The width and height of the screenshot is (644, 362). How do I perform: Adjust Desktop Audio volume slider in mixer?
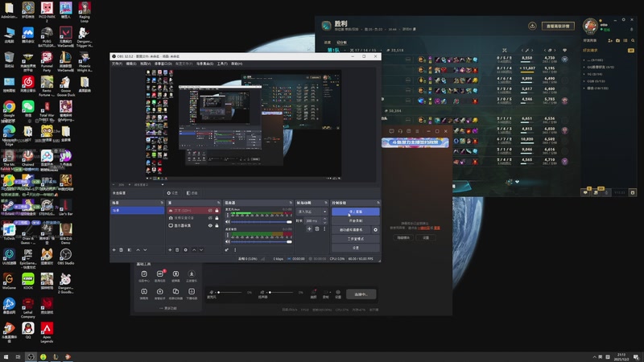[x=260, y=242]
